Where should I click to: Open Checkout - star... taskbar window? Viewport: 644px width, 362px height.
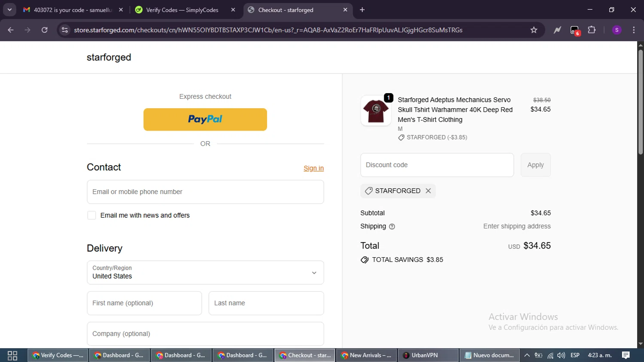point(305,356)
